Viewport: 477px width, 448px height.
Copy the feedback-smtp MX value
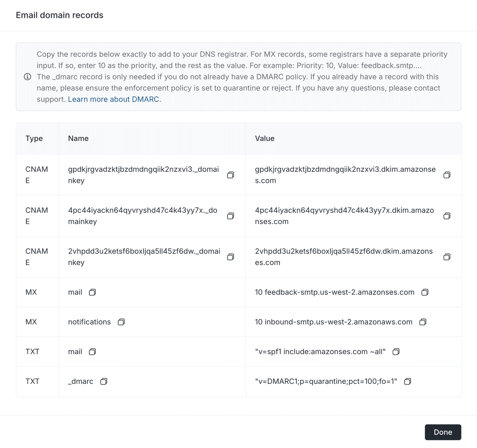tap(425, 292)
